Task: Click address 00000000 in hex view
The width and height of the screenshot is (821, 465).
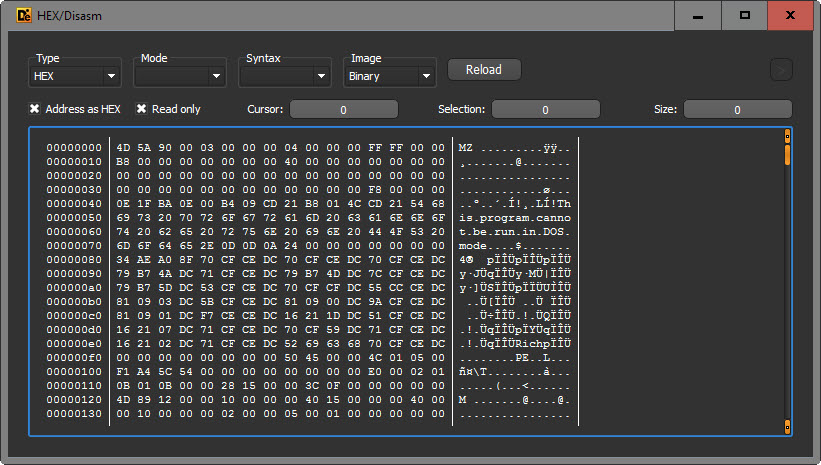Action: click(74, 148)
